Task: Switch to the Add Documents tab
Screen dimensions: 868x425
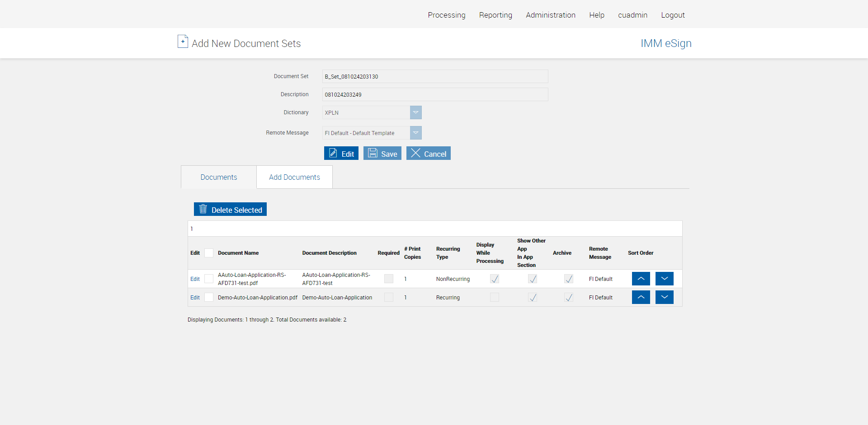Action: [294, 177]
